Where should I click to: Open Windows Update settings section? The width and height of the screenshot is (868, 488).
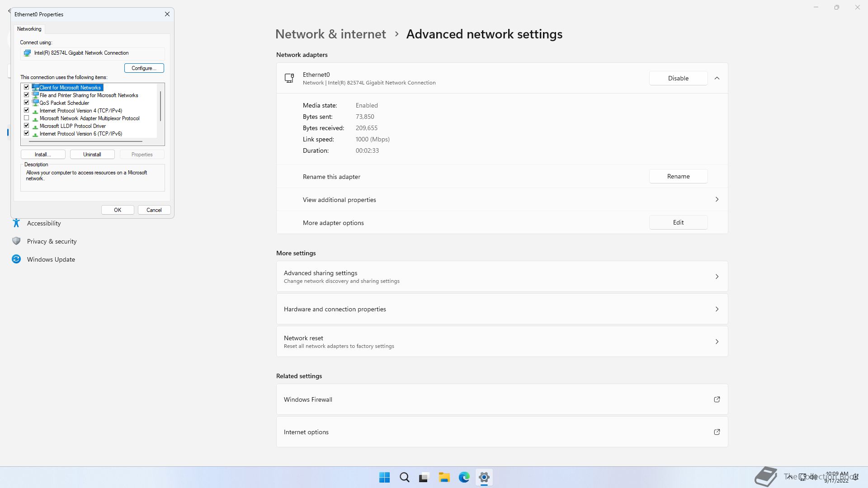[51, 259]
